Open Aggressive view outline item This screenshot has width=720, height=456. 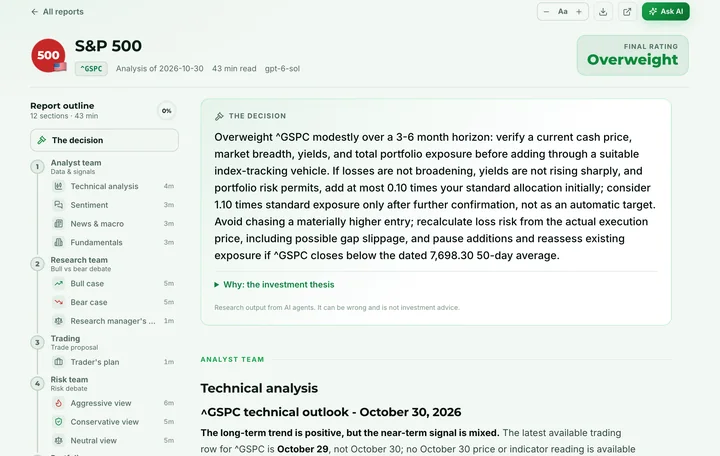(113, 403)
